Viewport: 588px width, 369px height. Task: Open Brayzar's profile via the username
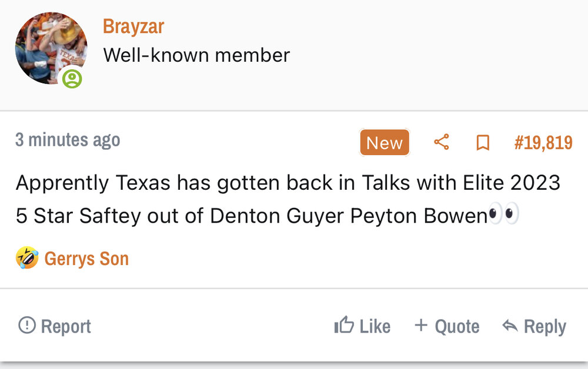click(133, 26)
